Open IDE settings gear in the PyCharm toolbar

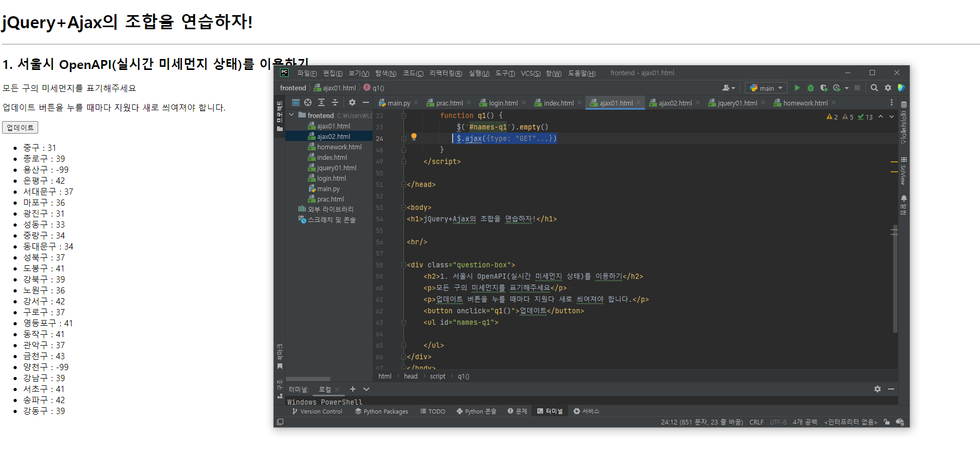(888, 88)
